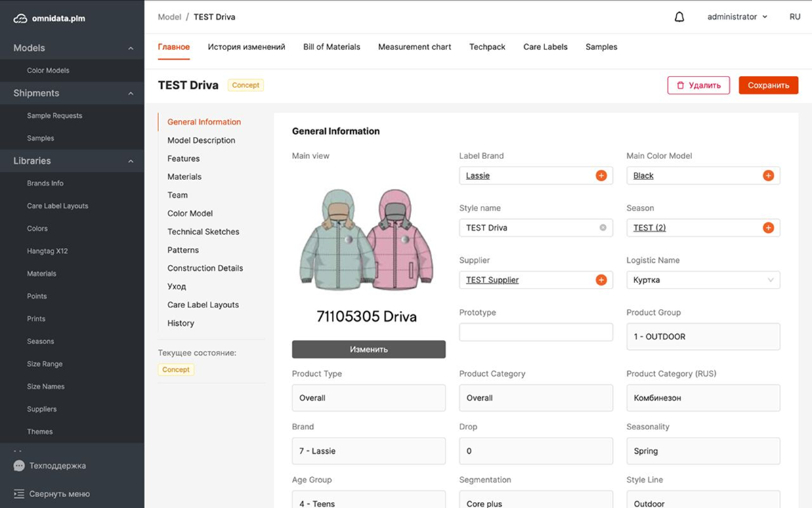
Task: Switch to the Bill of Materials tab
Action: coord(331,47)
